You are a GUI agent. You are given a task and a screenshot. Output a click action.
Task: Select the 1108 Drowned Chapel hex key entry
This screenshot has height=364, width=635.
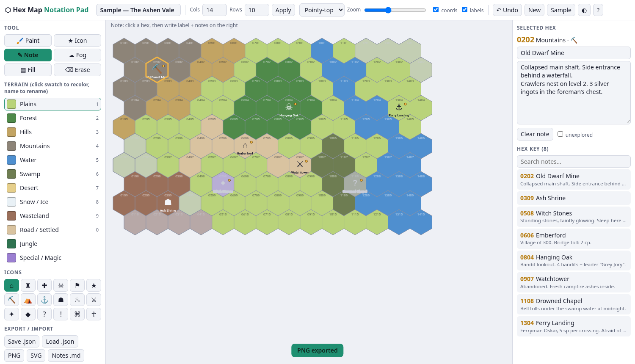574,304
